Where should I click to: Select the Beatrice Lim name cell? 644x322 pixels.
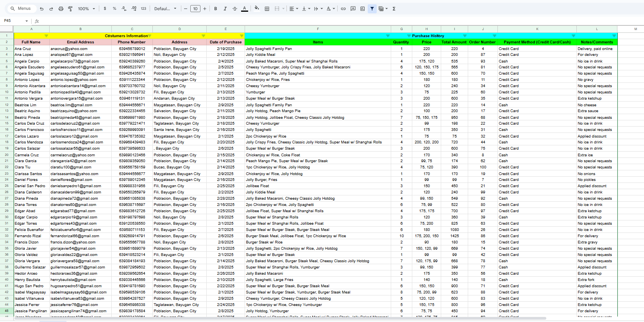31,105
